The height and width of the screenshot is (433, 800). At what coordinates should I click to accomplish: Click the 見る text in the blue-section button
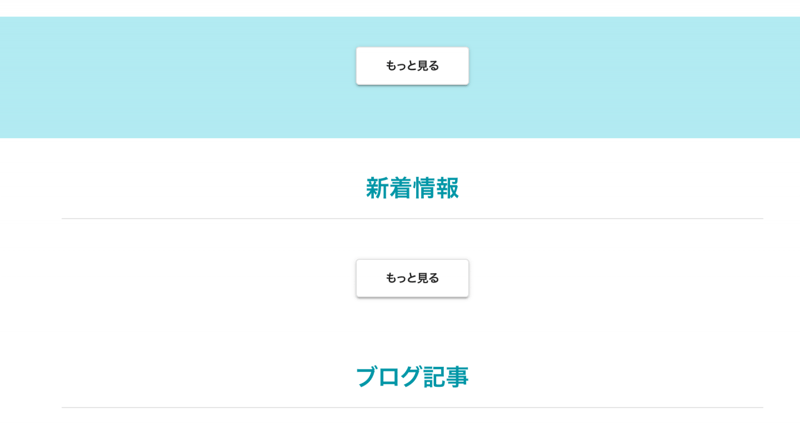click(428, 66)
